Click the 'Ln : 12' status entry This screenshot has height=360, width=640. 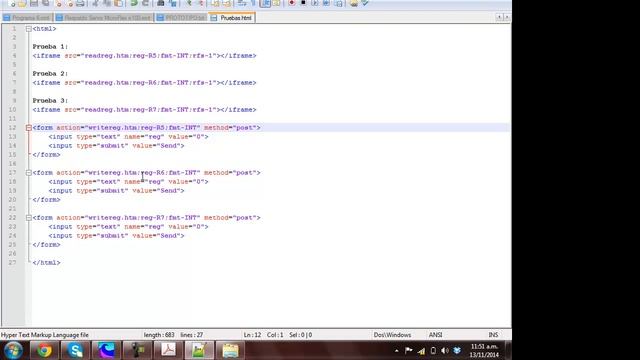click(252, 335)
